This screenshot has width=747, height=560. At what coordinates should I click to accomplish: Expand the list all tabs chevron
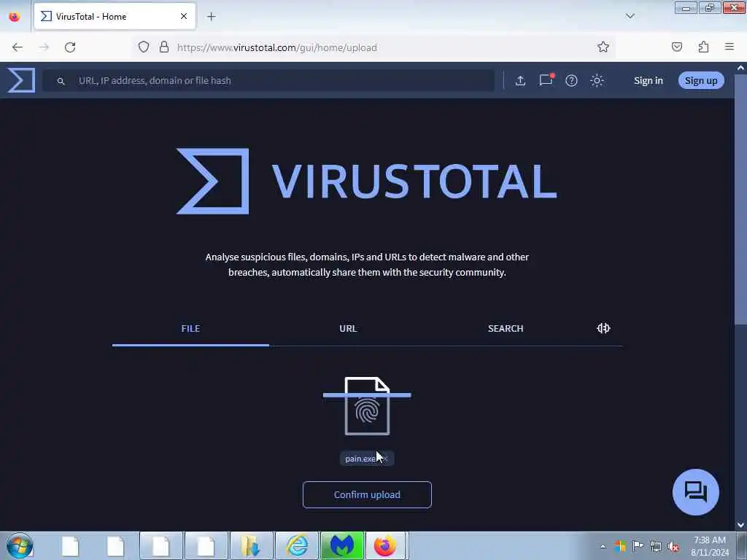pos(630,16)
